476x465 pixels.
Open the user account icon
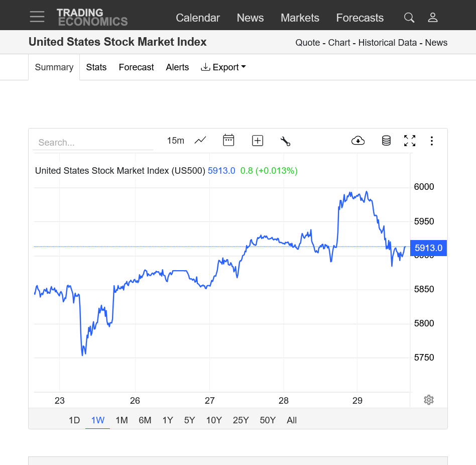433,18
